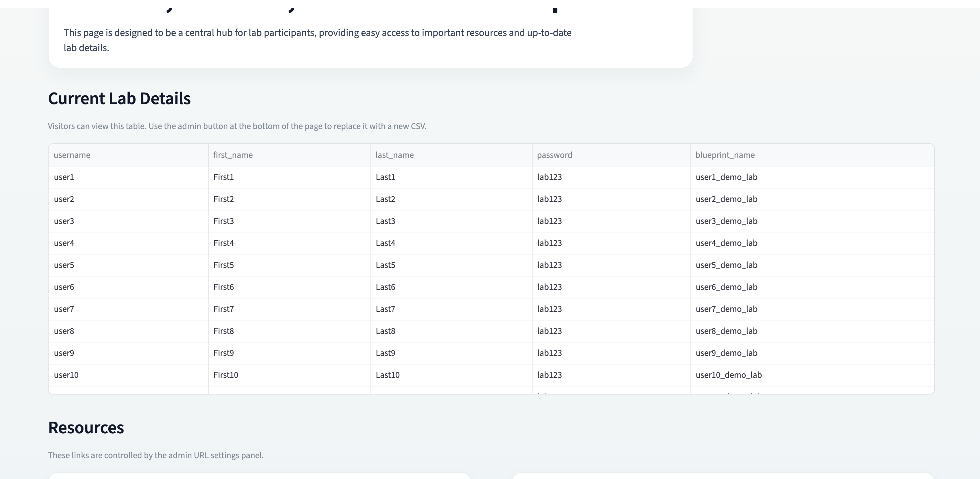Viewport: 980px width, 479px height.
Task: Select the user9 username cell
Action: [x=128, y=354]
